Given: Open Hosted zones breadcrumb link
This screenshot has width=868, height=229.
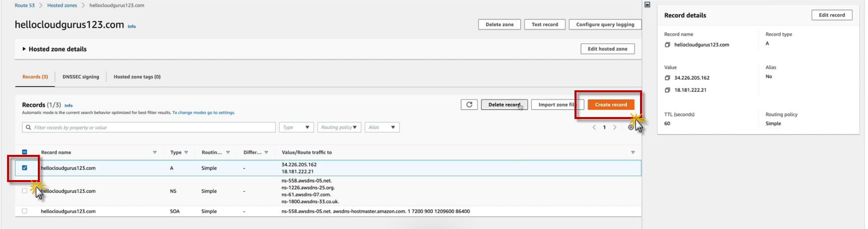Looking at the screenshot, I should (x=62, y=6).
